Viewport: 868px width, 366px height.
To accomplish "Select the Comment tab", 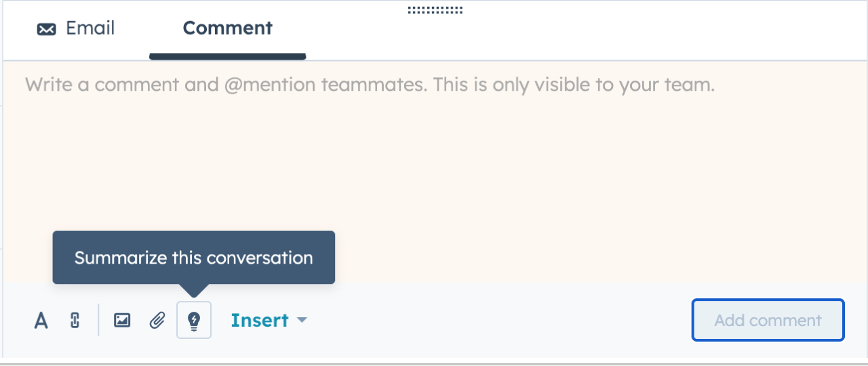I will point(227,28).
